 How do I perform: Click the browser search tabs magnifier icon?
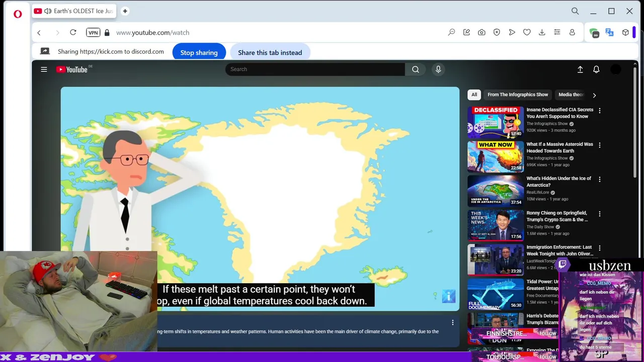pos(575,11)
